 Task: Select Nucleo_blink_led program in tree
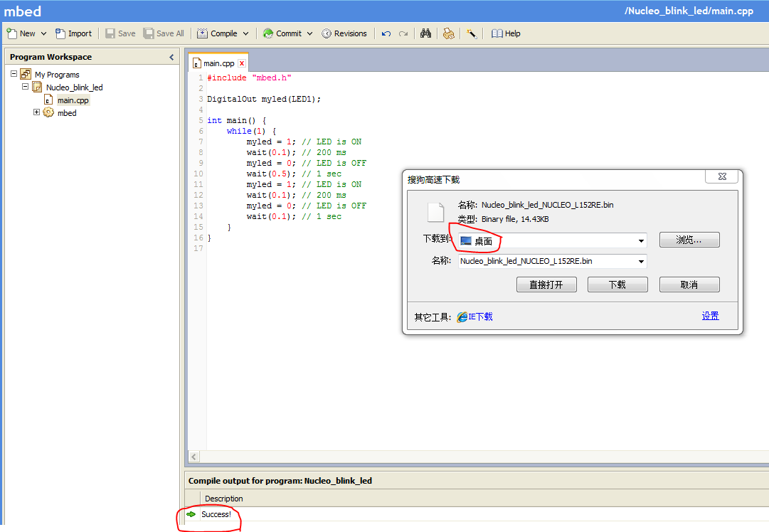(x=74, y=87)
